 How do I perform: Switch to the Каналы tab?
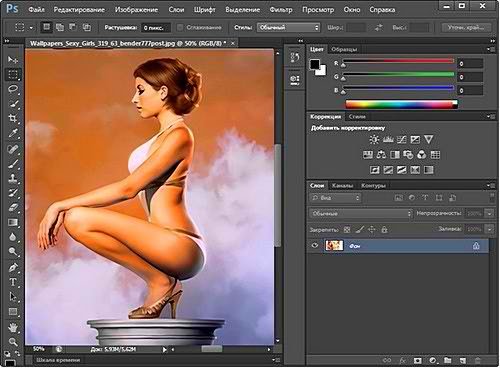(342, 186)
